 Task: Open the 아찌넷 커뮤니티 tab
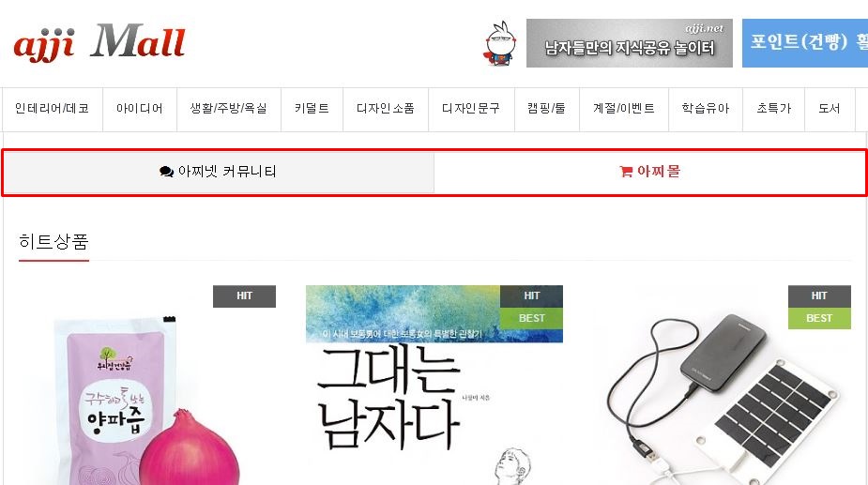(x=218, y=173)
